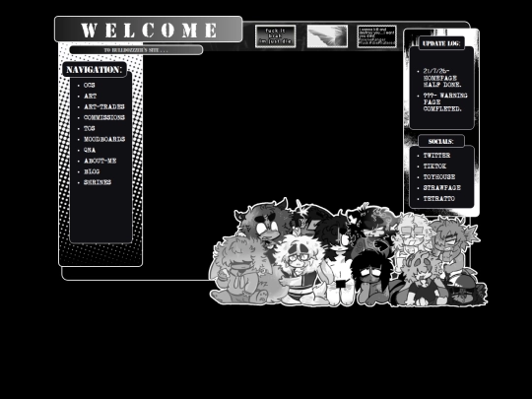
Task: Open the TOS link
Action: tap(90, 129)
